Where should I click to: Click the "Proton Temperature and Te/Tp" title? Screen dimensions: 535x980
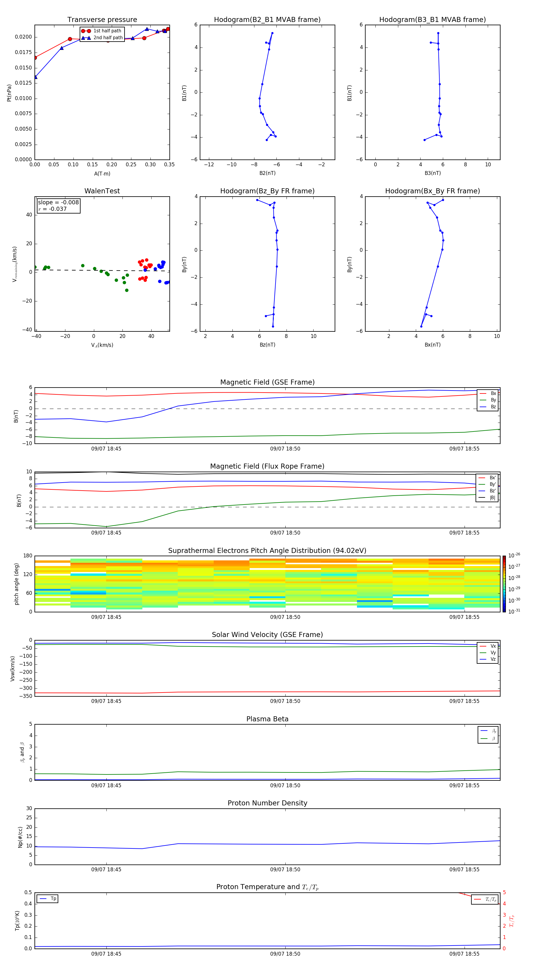tap(267, 887)
